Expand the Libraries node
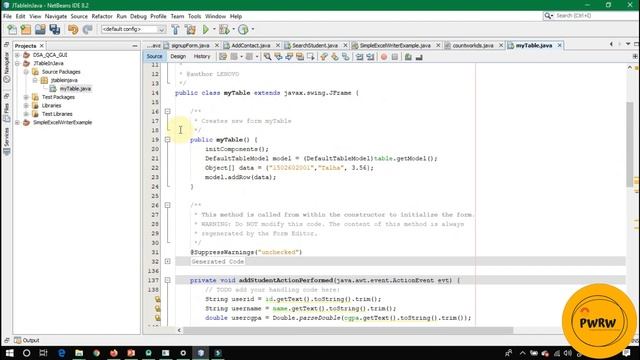This screenshot has width=640, height=360. click(x=26, y=105)
